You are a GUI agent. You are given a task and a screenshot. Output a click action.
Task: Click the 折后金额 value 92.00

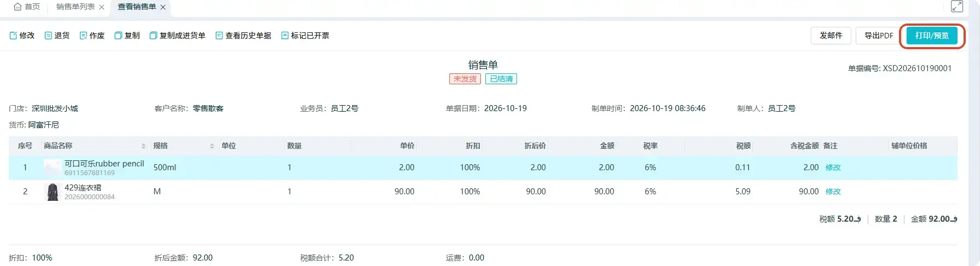[203, 258]
